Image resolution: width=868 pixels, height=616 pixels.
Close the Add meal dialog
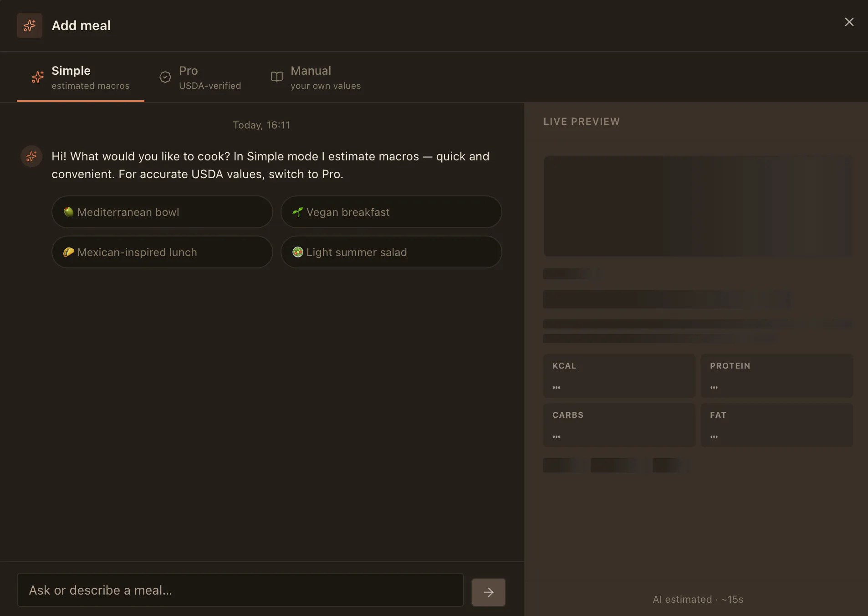point(849,22)
